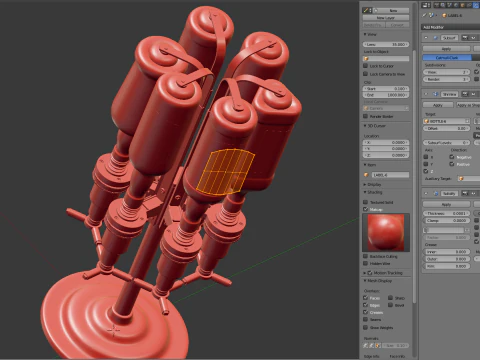Expand the Display panel
Image resolution: width=480 pixels, height=360 pixels.
[365, 184]
